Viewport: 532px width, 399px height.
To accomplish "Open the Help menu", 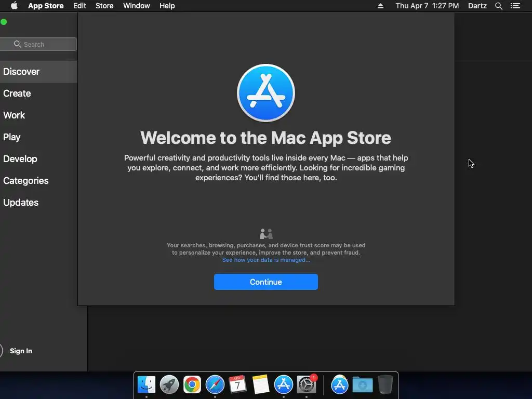I will pyautogui.click(x=167, y=6).
